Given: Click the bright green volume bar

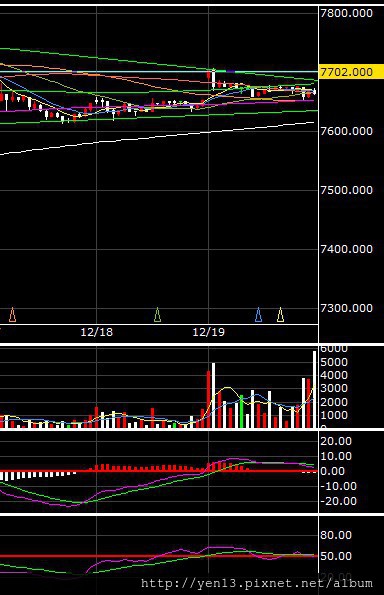Looking at the screenshot, I should pyautogui.click(x=241, y=412).
